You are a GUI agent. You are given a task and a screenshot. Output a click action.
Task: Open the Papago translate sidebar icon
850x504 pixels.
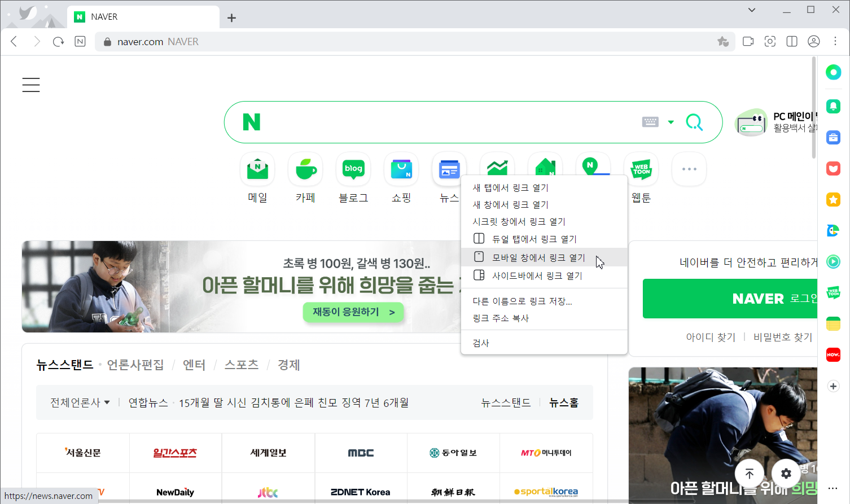pyautogui.click(x=833, y=230)
